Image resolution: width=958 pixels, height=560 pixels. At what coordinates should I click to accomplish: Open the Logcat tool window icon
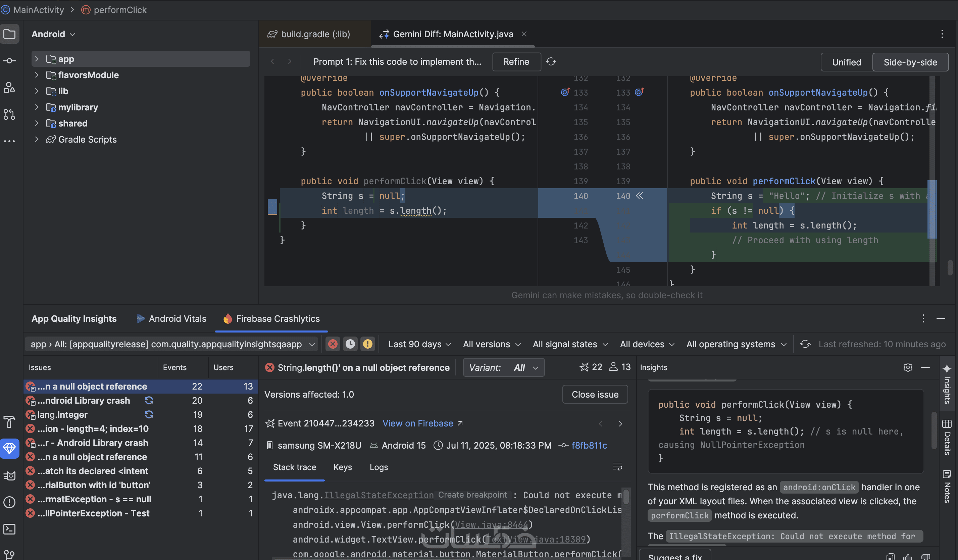tap(9, 475)
